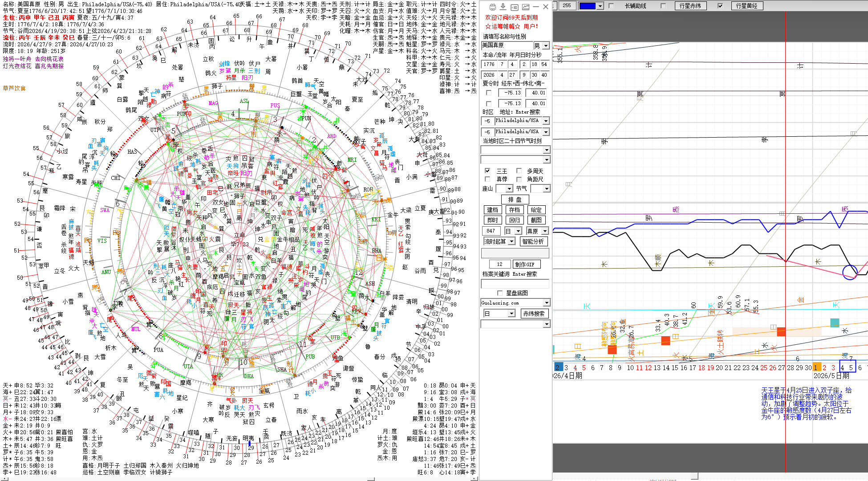
Task: Click the 美国真原 name input field
Action: [x=507, y=45]
